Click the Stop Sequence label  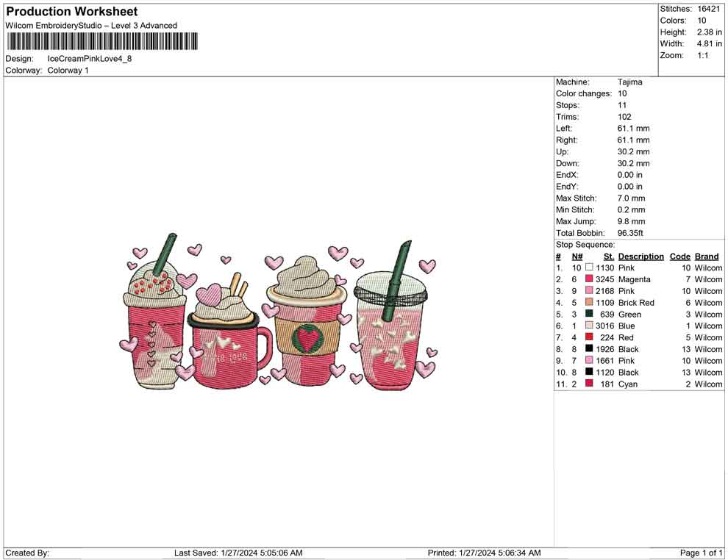[x=585, y=245]
